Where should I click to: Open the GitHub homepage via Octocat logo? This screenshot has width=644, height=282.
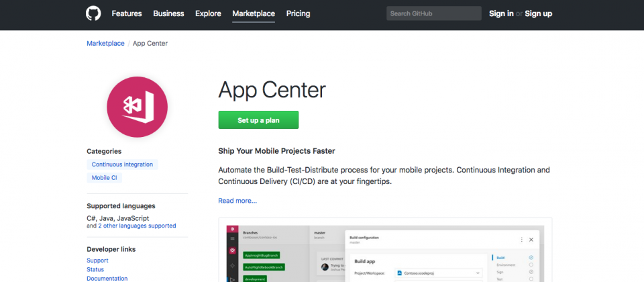click(x=93, y=13)
